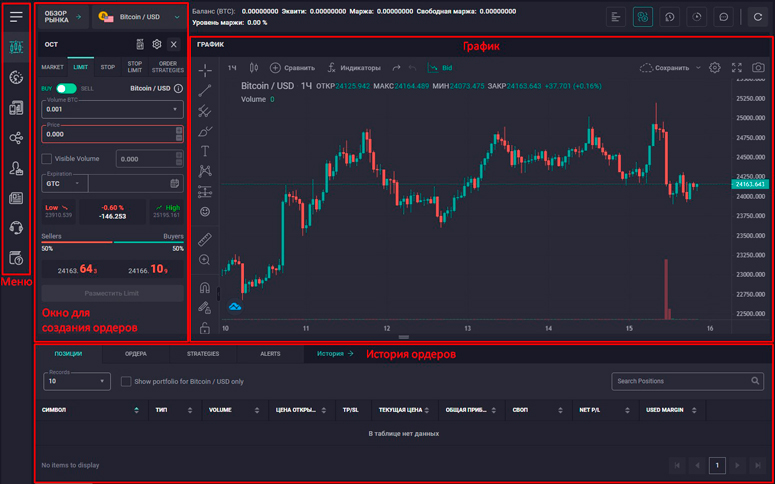Open the trading candlestick sidebar icon
Image resolution: width=775 pixels, height=484 pixels.
pos(16,47)
